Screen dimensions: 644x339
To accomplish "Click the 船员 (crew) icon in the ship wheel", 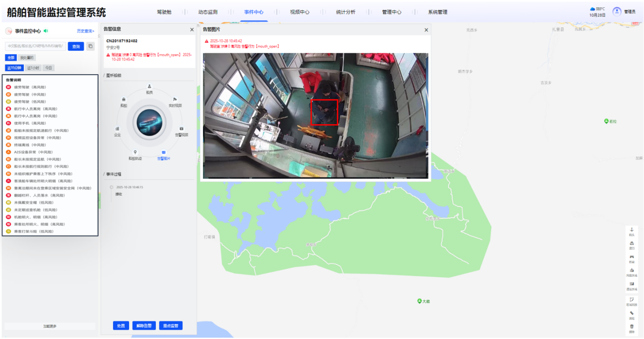I will point(150,87).
